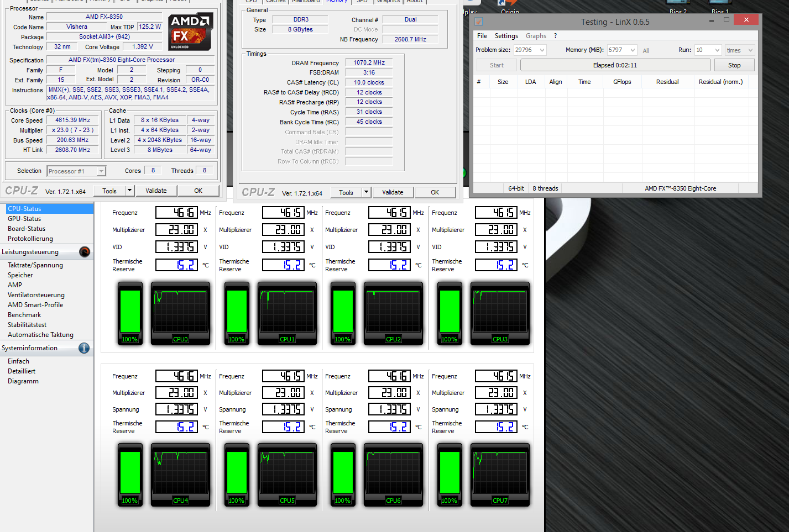Open the Settings menu in LinX
The height and width of the screenshot is (532, 789).
tap(506, 36)
